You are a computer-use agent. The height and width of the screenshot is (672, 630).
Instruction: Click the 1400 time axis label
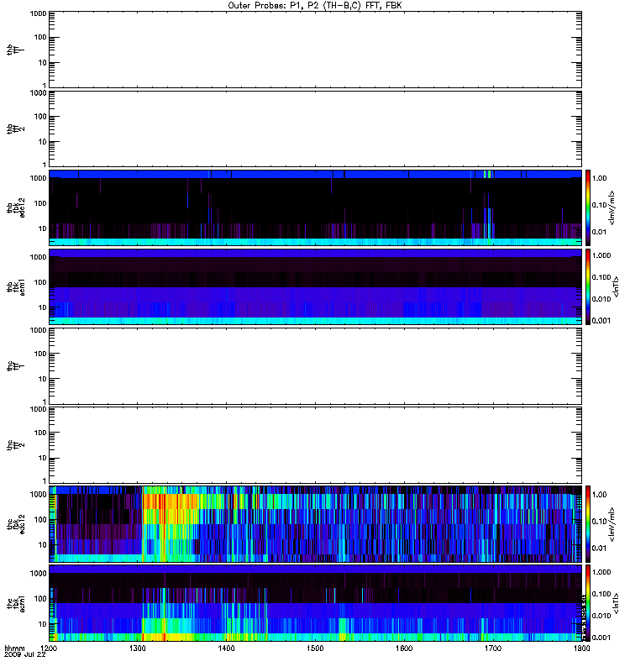(226, 648)
